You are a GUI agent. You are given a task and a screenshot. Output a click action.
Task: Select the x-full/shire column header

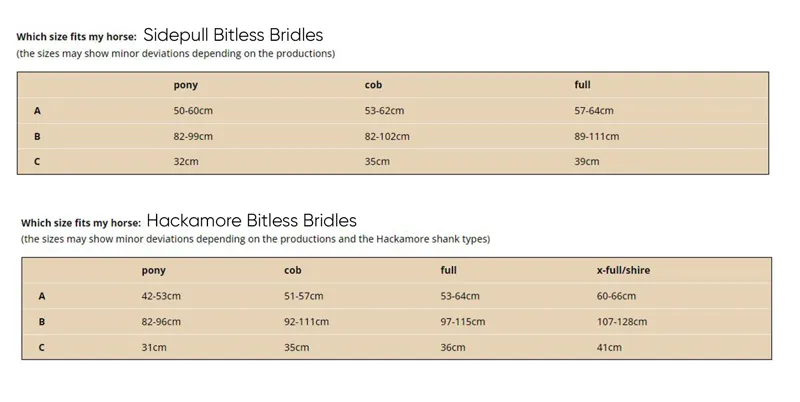tap(623, 270)
